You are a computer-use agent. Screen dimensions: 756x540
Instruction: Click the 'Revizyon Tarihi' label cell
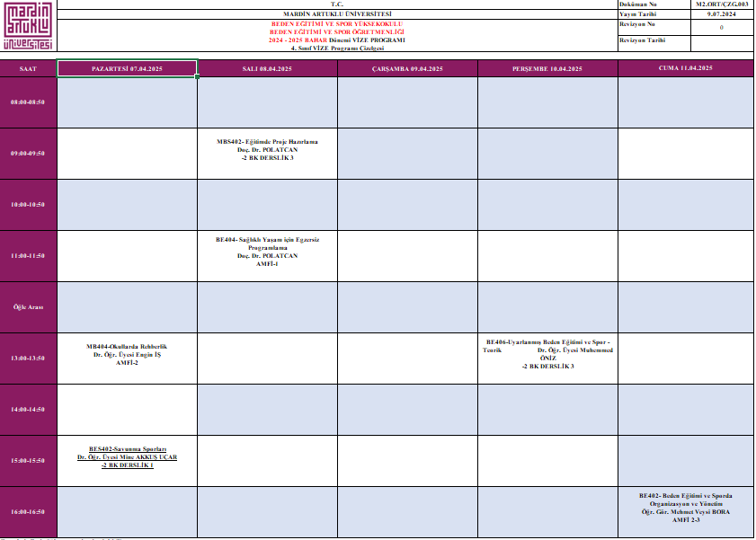(654, 43)
